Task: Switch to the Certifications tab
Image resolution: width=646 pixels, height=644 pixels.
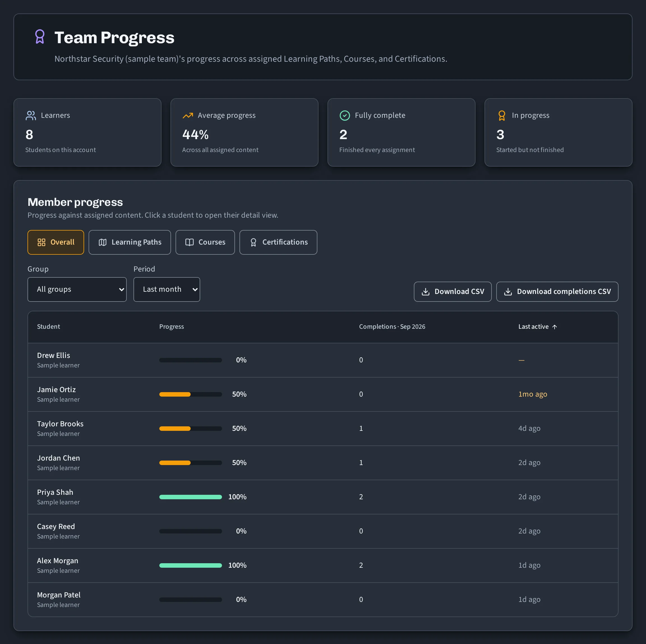Action: click(x=278, y=242)
